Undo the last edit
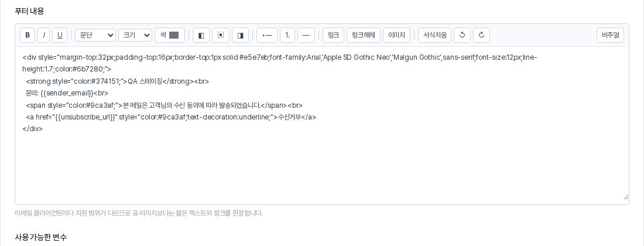644x246 pixels. tap(462, 35)
